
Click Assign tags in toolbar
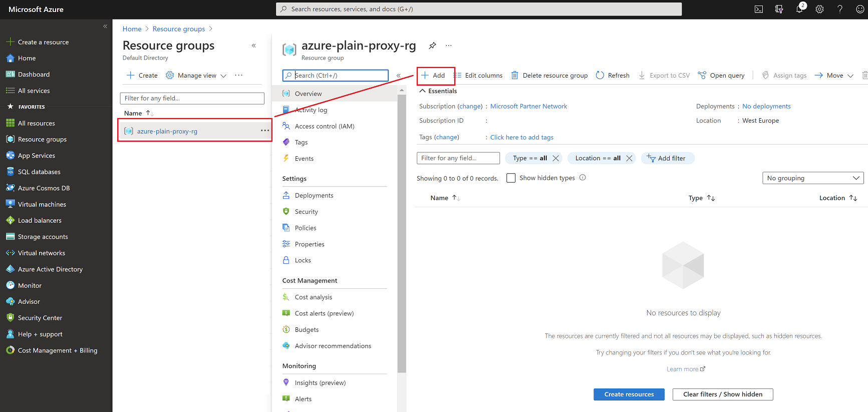784,75
